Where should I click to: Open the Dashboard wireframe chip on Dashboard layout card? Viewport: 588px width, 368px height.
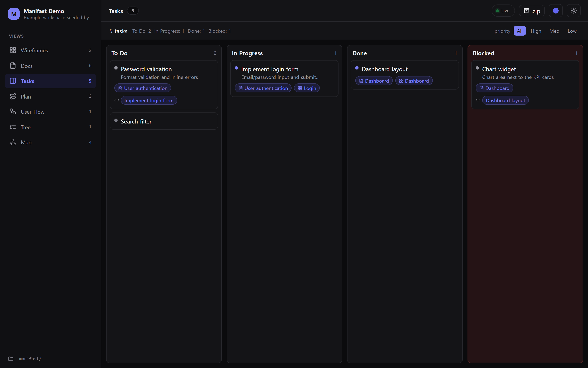click(x=414, y=81)
